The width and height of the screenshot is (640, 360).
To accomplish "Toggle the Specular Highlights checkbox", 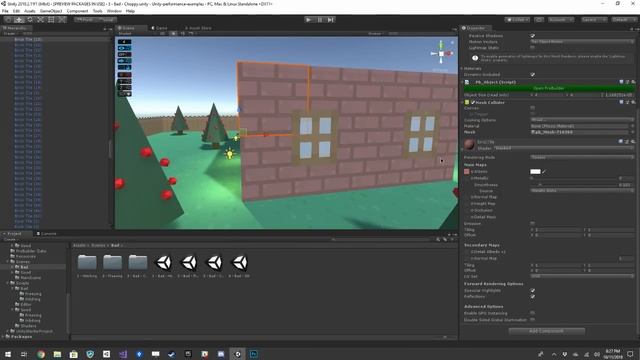I will [x=533, y=291].
